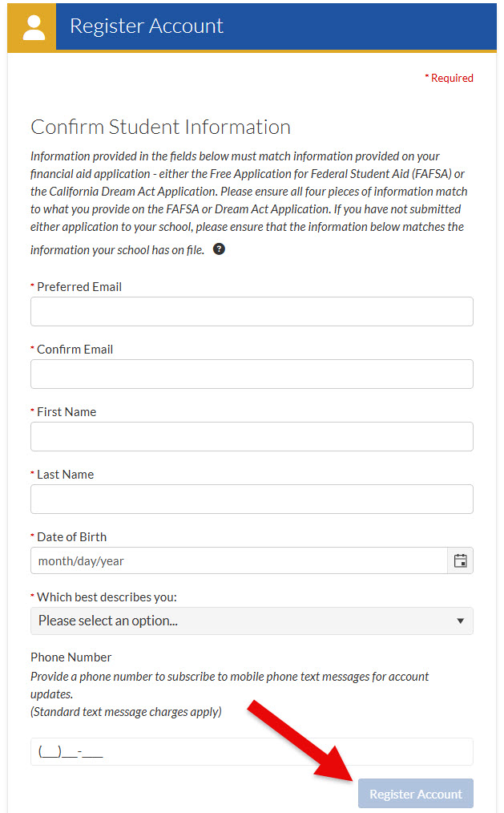Image resolution: width=504 pixels, height=813 pixels.
Task: Click the 'Required' label in red
Action: tap(451, 78)
